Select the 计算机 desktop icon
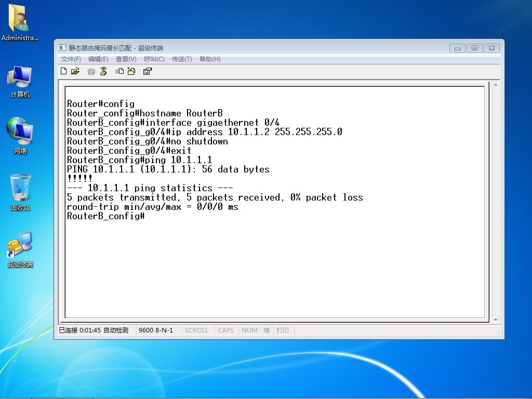This screenshot has width=532, height=399. pos(20,82)
